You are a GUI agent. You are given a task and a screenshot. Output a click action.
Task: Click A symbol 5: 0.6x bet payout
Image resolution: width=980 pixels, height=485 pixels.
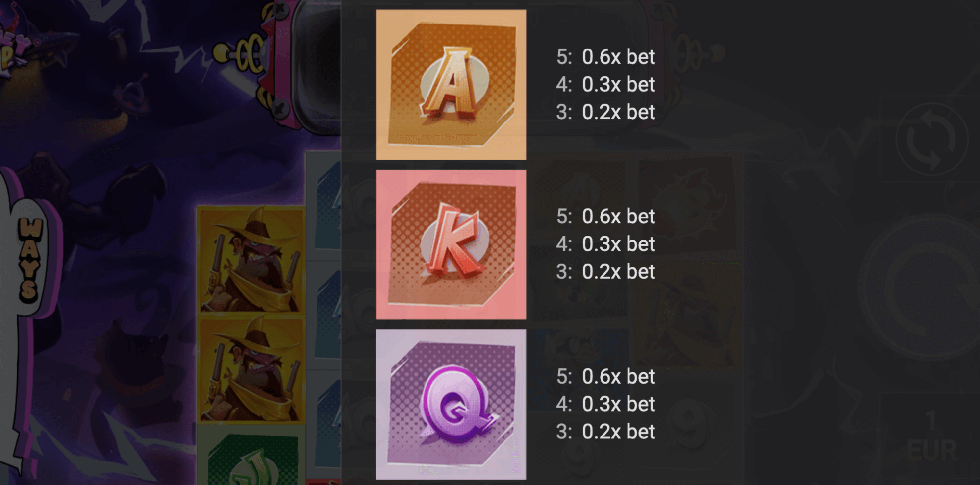click(605, 57)
